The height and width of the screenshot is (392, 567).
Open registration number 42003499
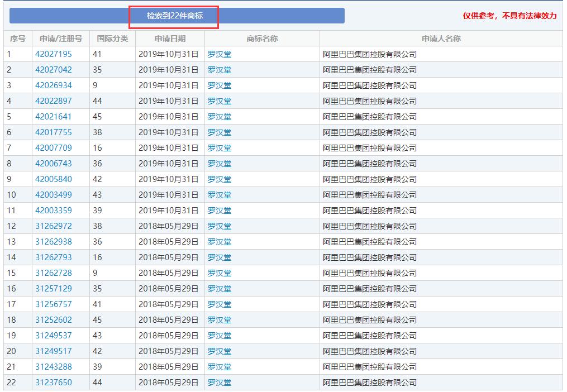[x=54, y=195]
